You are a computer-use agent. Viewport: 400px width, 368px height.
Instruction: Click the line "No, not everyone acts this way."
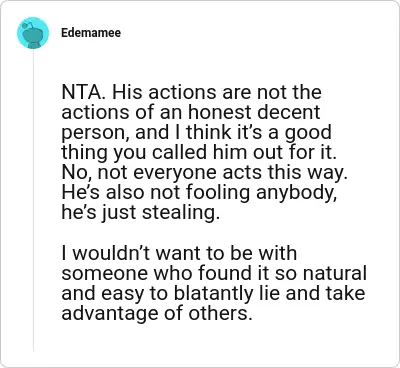click(205, 172)
